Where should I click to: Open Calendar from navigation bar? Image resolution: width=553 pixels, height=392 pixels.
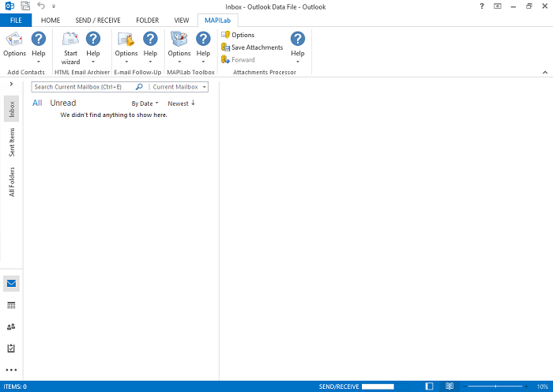pos(11,306)
